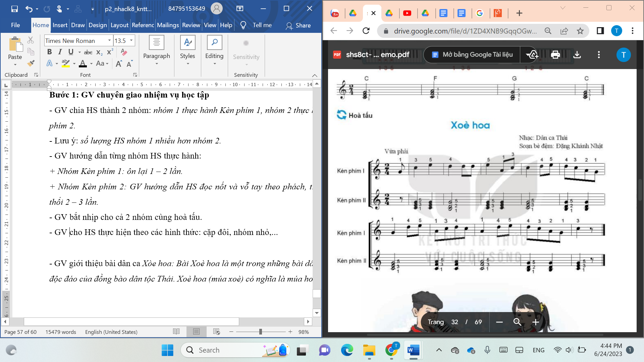Print the PDF in Drive viewer
The width and height of the screenshot is (644, 362).
(x=555, y=55)
